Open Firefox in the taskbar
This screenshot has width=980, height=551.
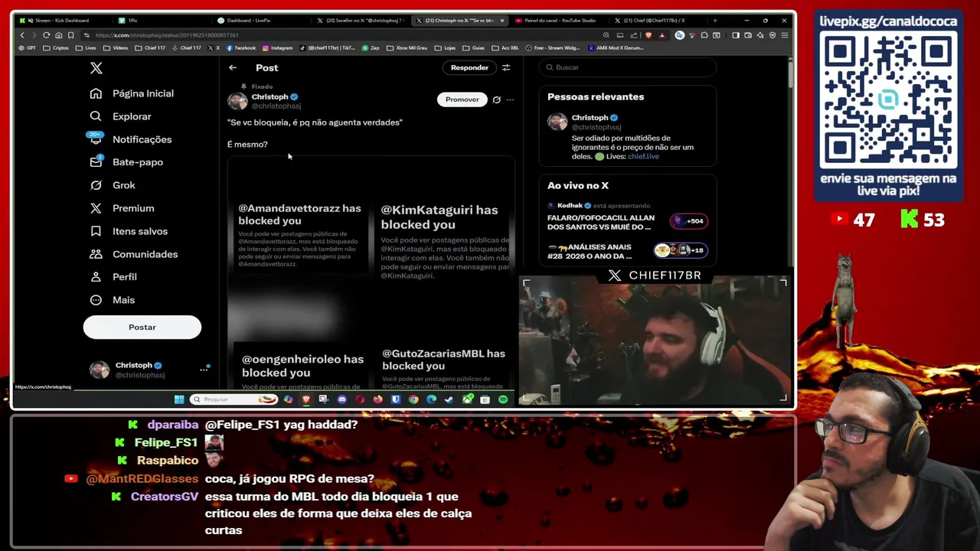(378, 399)
